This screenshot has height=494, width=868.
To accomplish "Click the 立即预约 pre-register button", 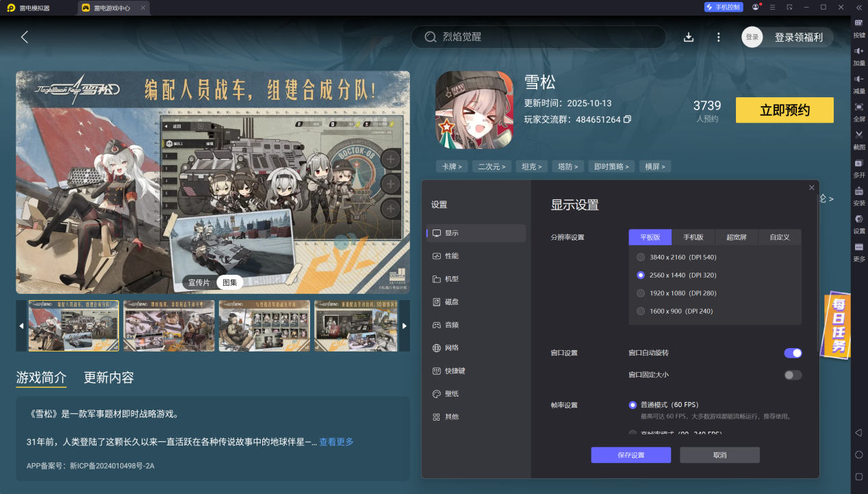I will (x=784, y=110).
